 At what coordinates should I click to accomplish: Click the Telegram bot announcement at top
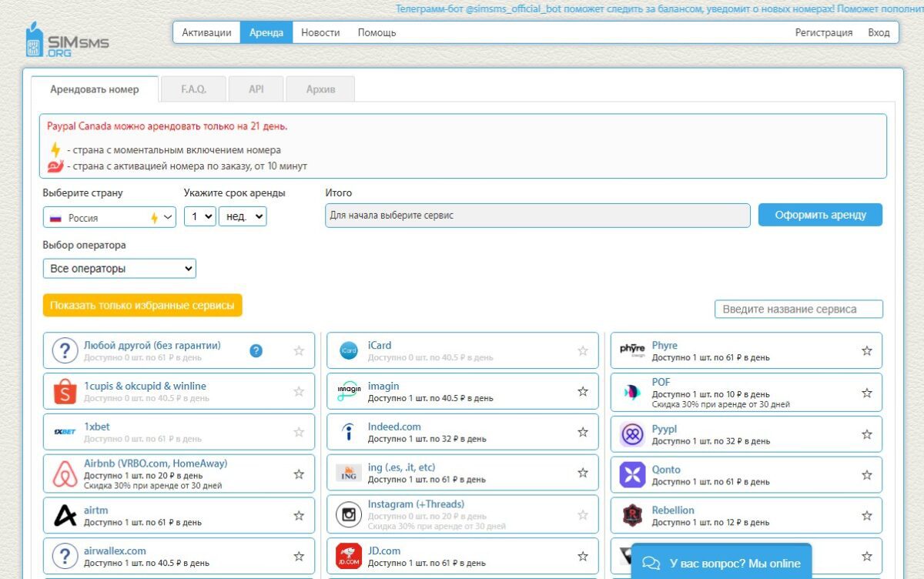[660, 9]
